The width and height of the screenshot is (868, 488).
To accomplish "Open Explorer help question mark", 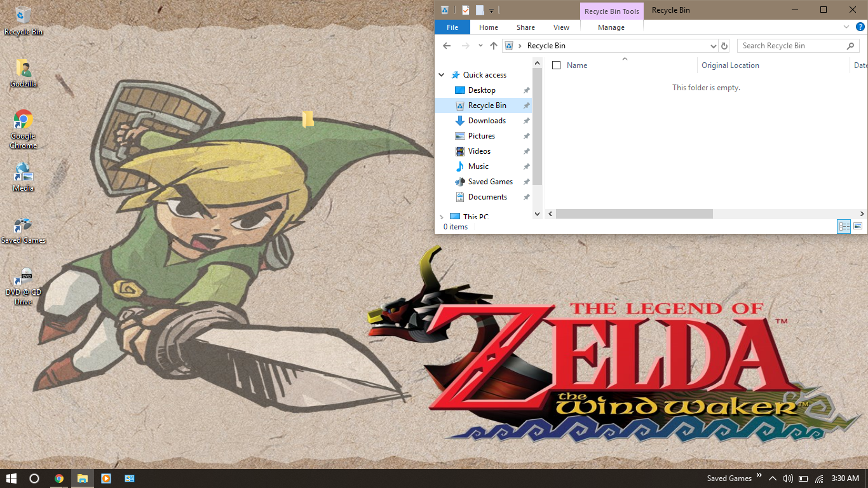I will 860,27.
